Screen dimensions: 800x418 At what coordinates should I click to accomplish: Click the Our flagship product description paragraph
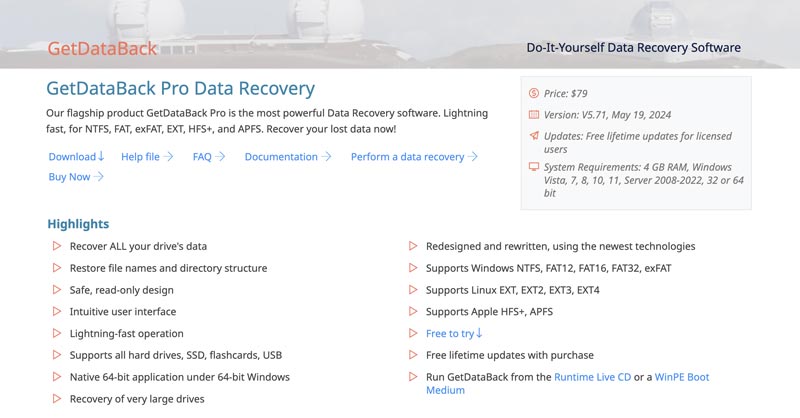coord(267,121)
